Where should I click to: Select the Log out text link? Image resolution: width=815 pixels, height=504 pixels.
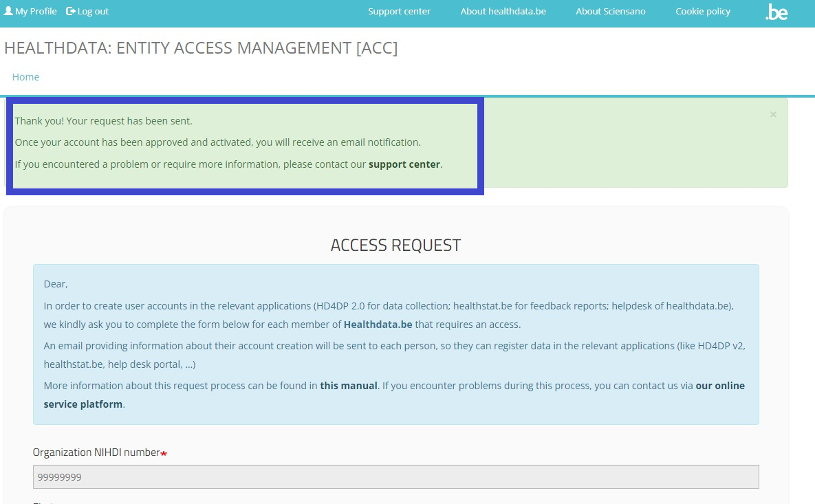(x=93, y=11)
